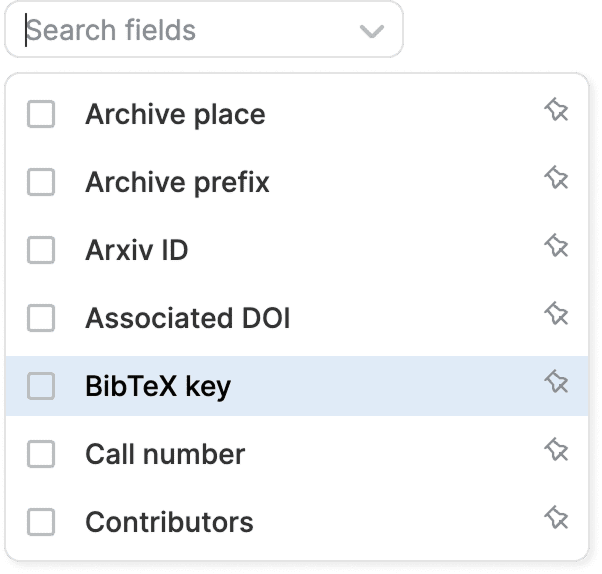Screen dimensions: 602x574
Task: Tick the Contributors checkbox
Action: point(41,522)
